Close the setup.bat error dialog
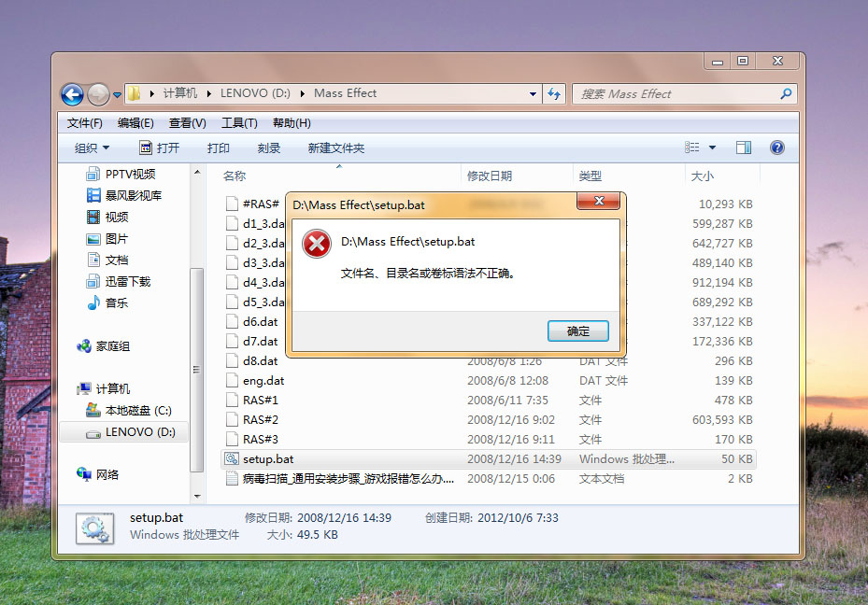 pos(598,201)
